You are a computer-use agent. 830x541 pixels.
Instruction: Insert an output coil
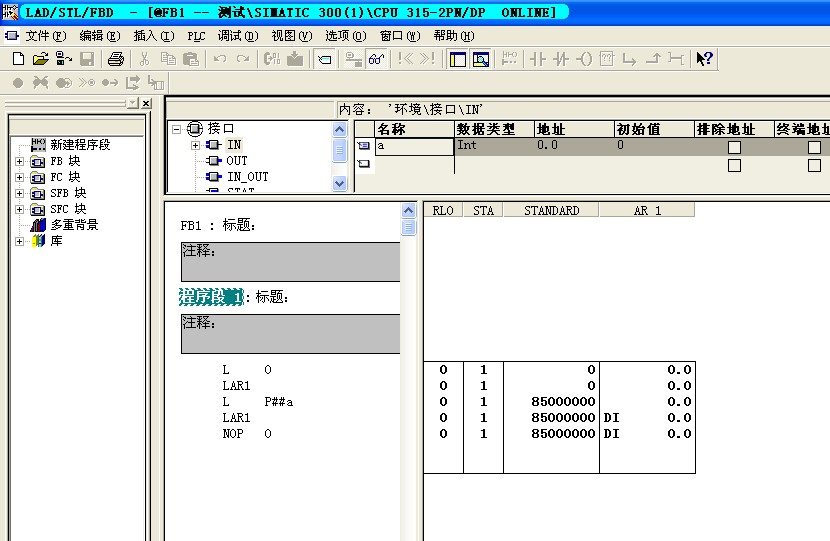(584, 59)
